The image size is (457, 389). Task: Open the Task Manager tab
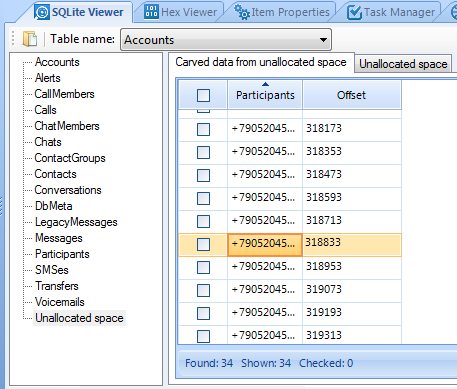pyautogui.click(x=392, y=12)
